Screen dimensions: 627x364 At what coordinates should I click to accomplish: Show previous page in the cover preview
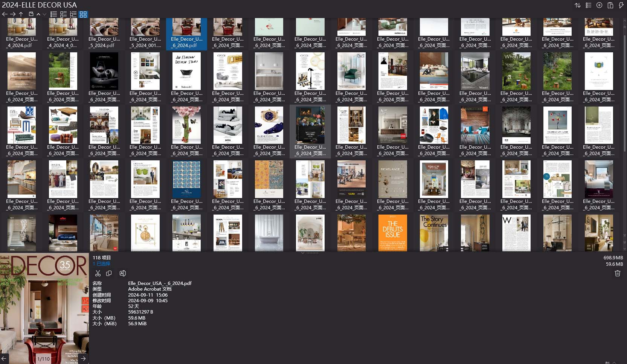coord(3,358)
